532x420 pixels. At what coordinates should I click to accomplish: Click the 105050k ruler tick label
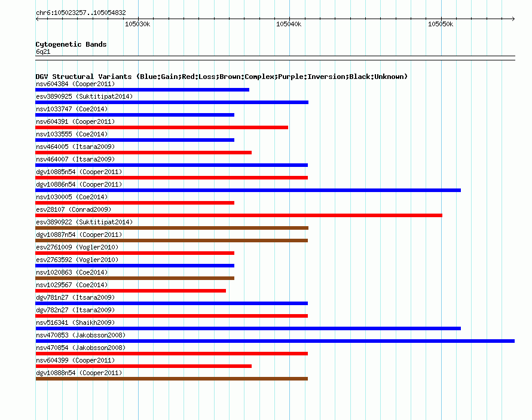point(441,24)
